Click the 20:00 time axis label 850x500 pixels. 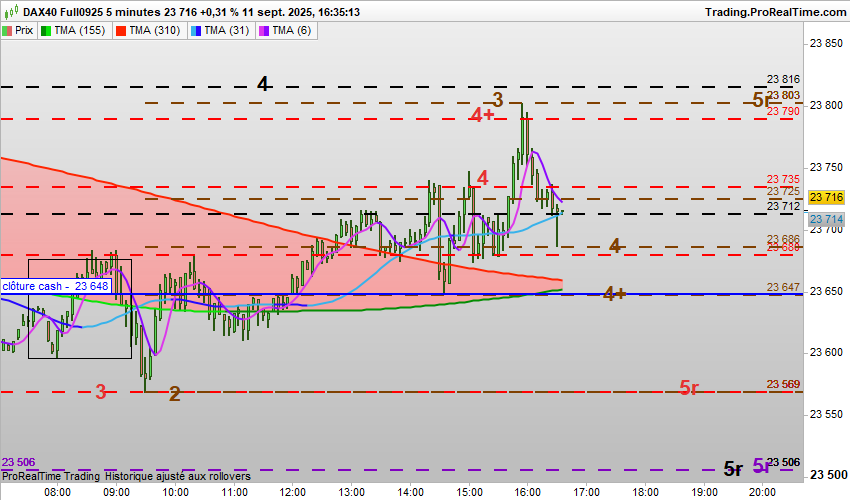762,492
